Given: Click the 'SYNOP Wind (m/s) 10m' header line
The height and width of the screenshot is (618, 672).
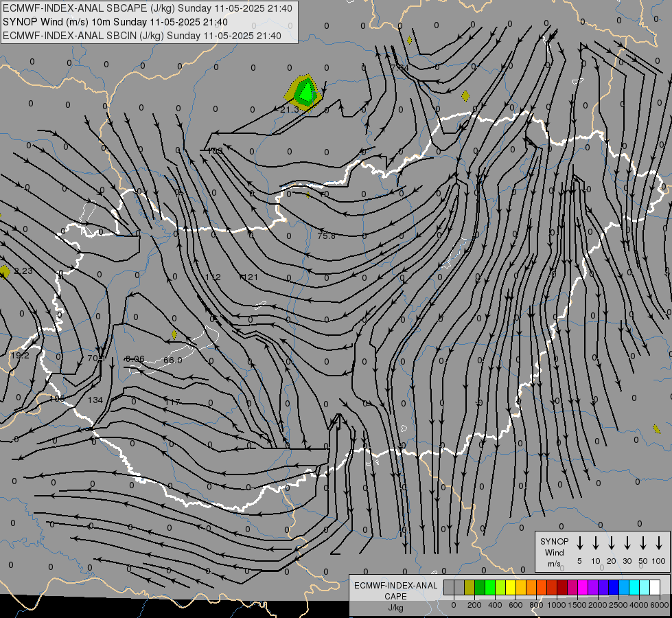Looking at the screenshot, I should coord(115,22).
